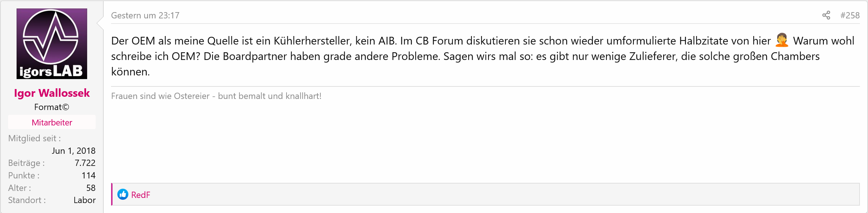Click the 'Mitglied seit' label
This screenshot has width=868, height=213.
(35, 138)
